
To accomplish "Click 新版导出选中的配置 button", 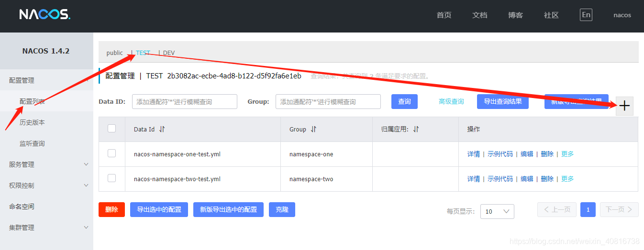I will 228,209.
